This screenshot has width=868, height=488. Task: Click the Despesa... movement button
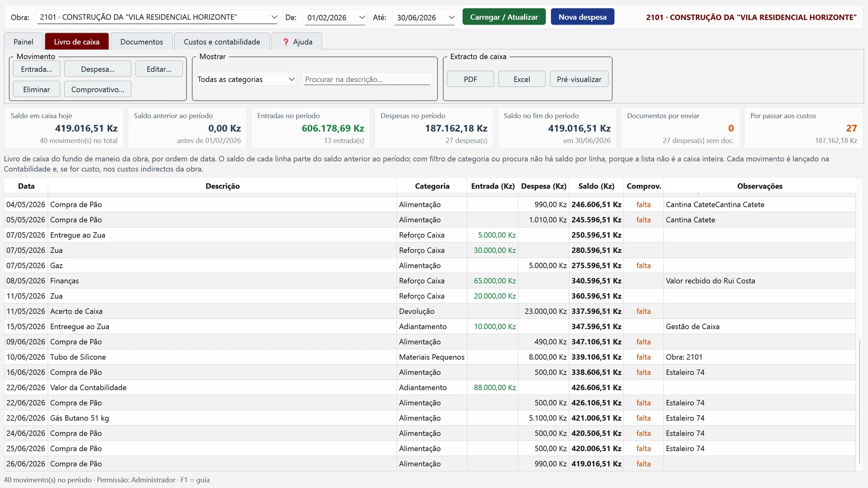click(x=97, y=69)
